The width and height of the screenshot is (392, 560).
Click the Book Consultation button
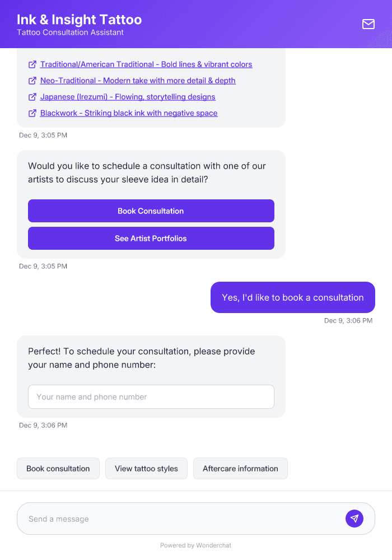click(x=151, y=211)
